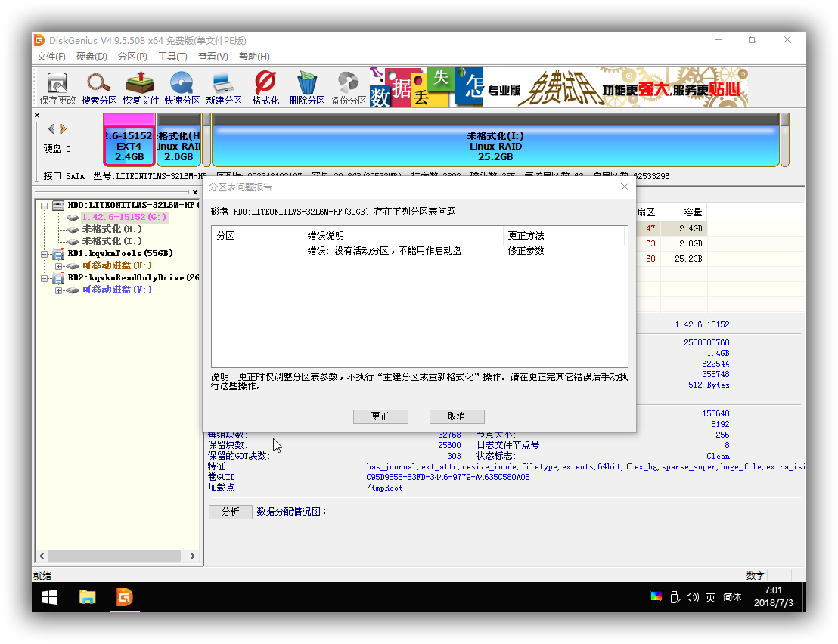Choose the 格式化 format toolbar icon

[x=265, y=88]
